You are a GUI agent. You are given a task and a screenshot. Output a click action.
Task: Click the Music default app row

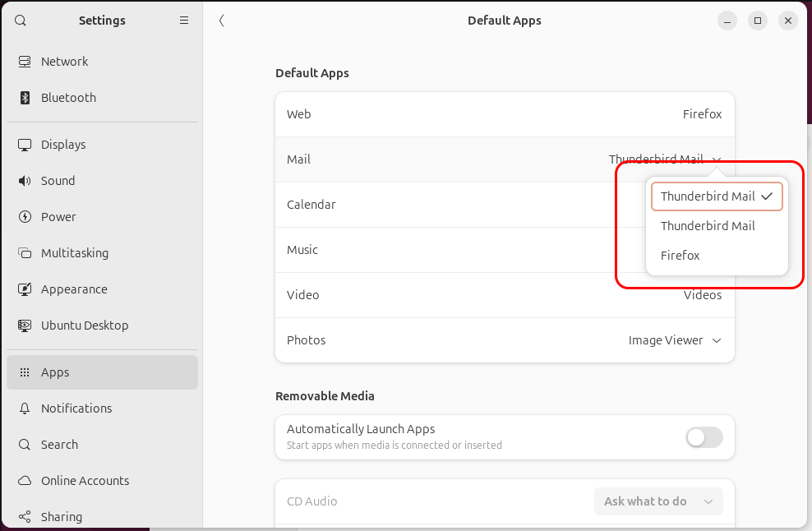coord(505,250)
